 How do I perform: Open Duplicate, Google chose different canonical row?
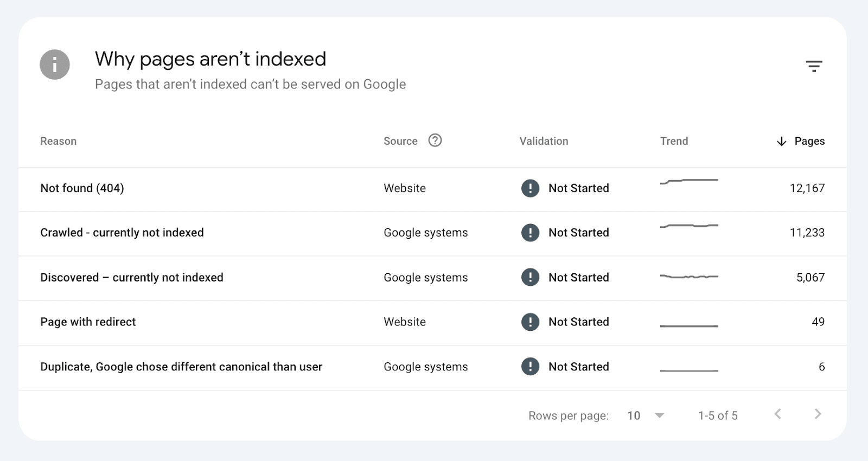click(x=181, y=367)
